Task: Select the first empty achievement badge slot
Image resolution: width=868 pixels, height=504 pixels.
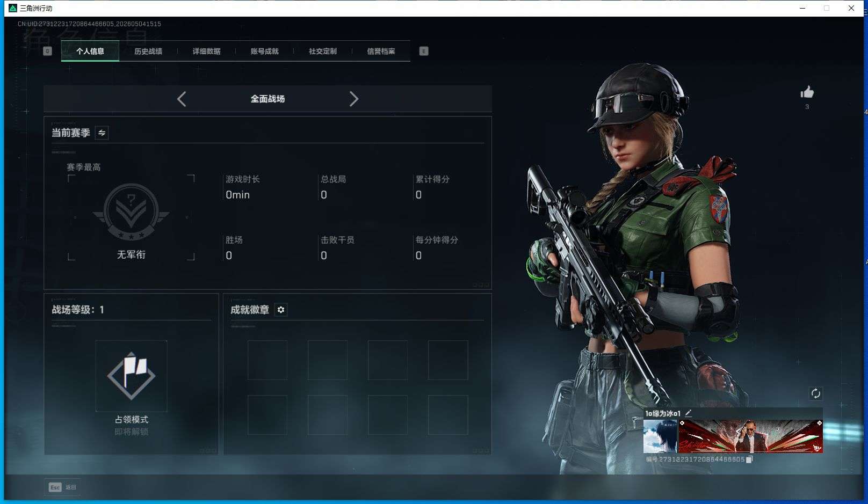Action: point(267,360)
